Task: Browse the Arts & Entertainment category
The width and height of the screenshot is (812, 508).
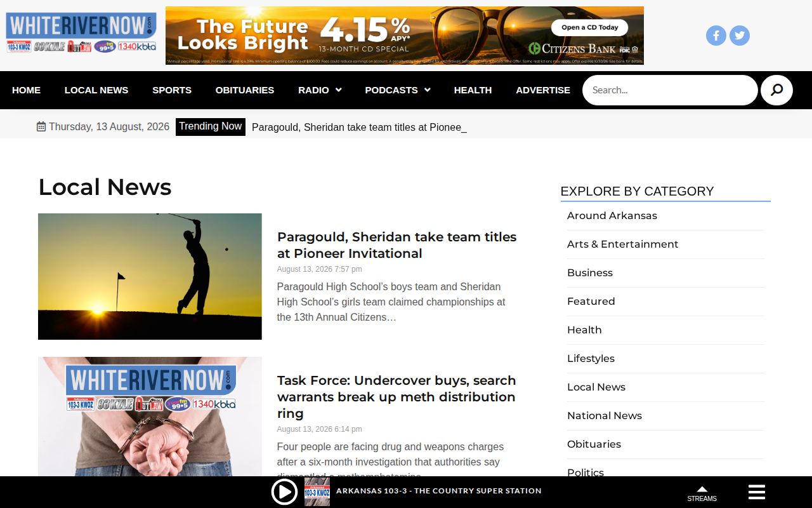Action: [x=623, y=244]
